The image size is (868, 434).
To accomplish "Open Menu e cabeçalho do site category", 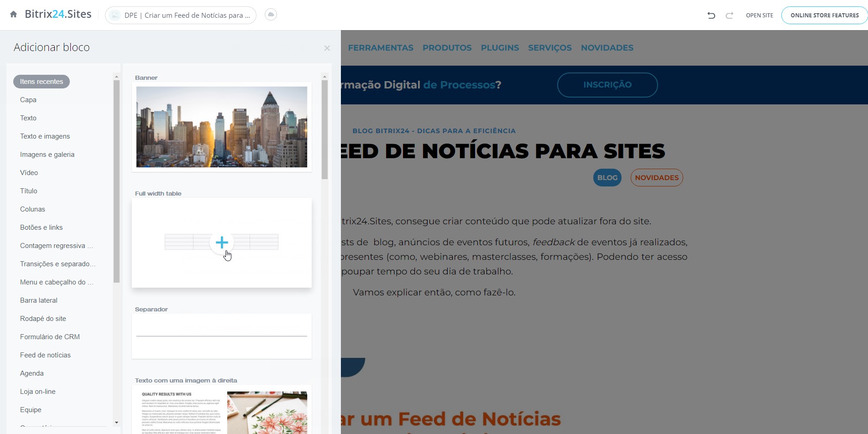I will pos(57,282).
